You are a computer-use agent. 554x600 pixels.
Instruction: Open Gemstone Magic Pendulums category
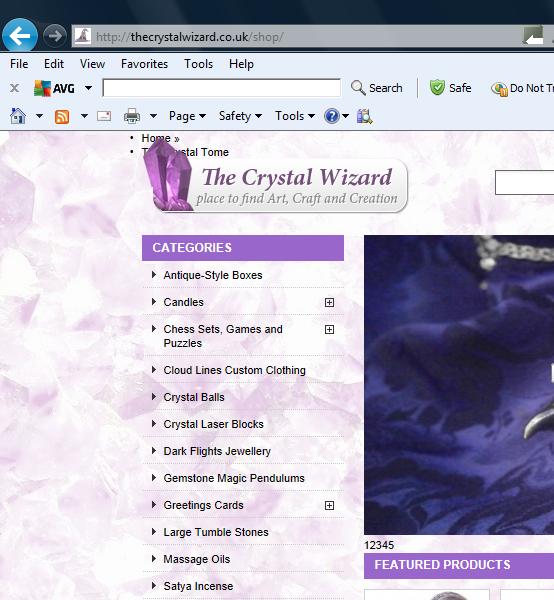tap(234, 478)
